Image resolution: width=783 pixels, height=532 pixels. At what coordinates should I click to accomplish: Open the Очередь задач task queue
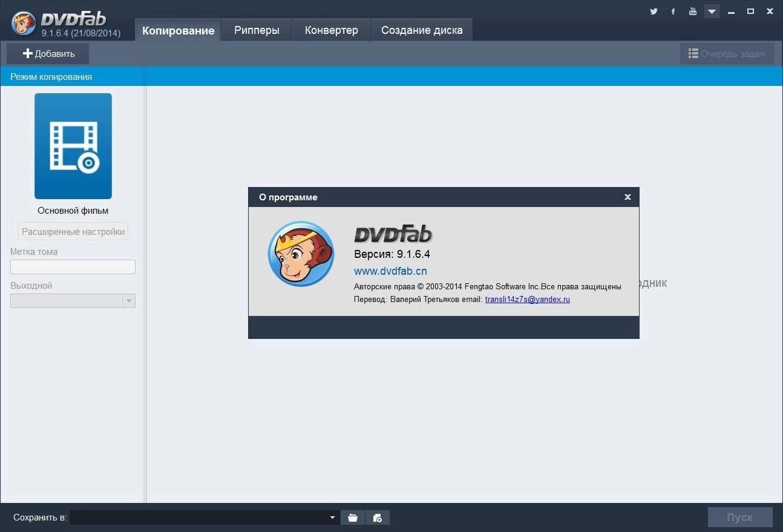click(727, 53)
